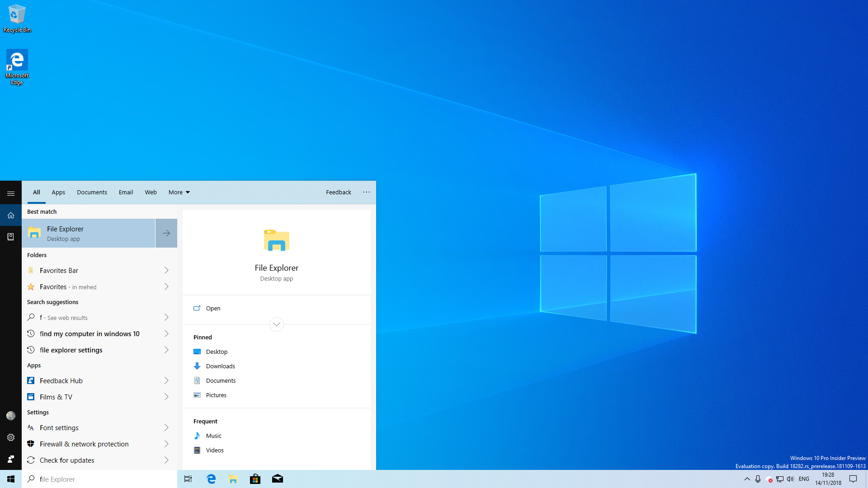Switch to the Apps search tab
This screenshot has height=488, width=868.
[58, 192]
